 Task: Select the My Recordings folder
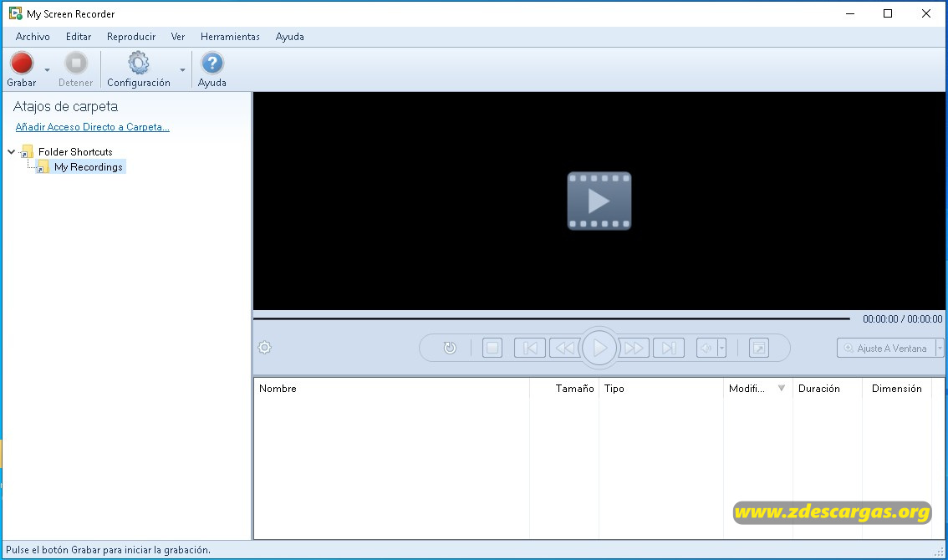(x=89, y=167)
